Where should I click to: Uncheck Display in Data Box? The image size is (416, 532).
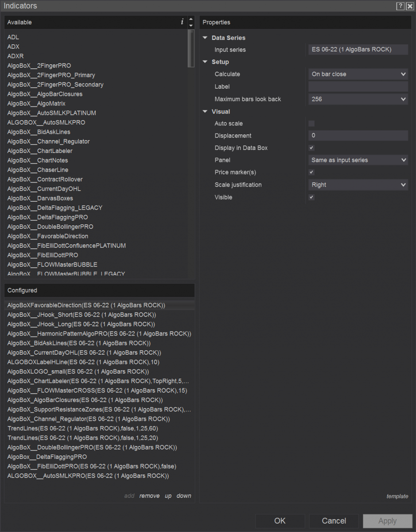(x=311, y=148)
